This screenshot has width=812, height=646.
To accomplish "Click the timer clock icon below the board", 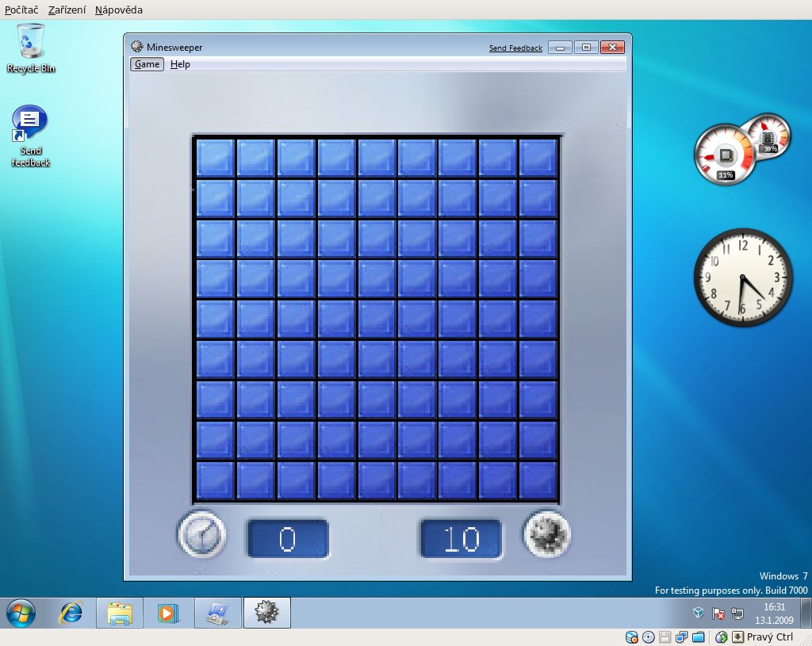I will (202, 535).
